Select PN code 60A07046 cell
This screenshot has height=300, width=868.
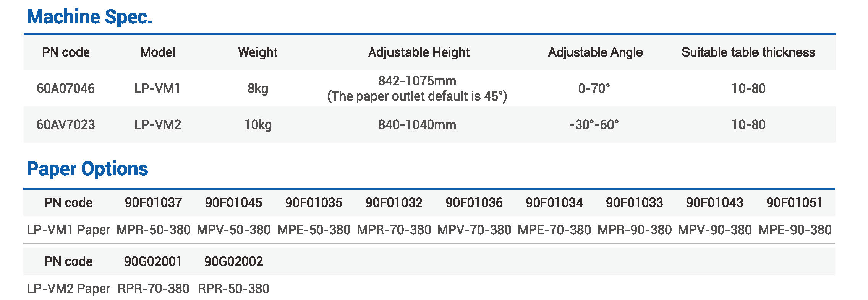(66, 89)
